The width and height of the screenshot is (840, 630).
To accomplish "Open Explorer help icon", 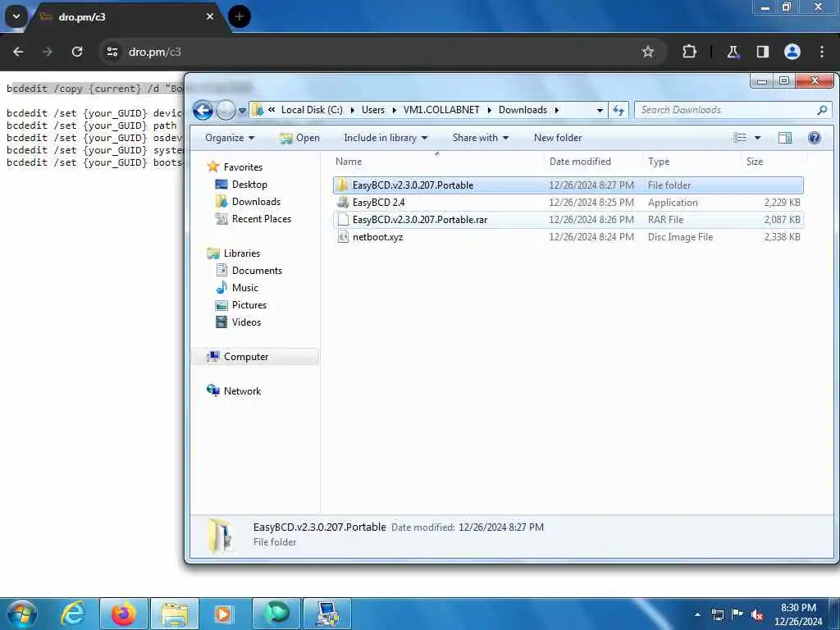I will click(815, 138).
